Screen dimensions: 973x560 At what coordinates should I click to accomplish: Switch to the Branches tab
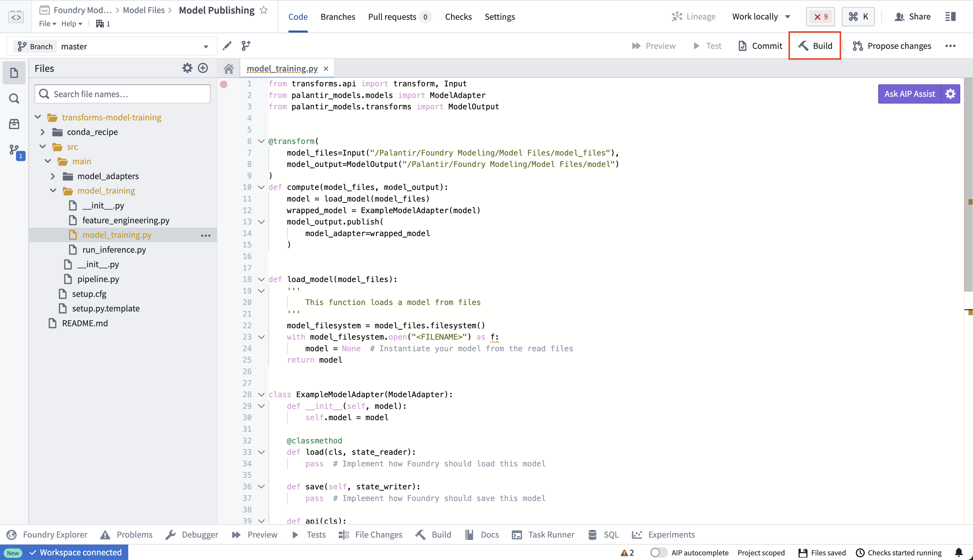point(338,17)
